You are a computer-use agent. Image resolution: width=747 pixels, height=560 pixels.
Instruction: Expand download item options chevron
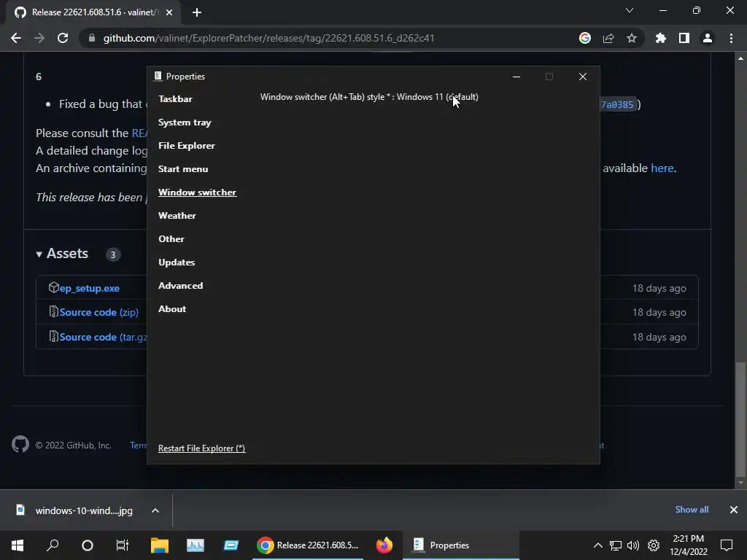(155, 510)
